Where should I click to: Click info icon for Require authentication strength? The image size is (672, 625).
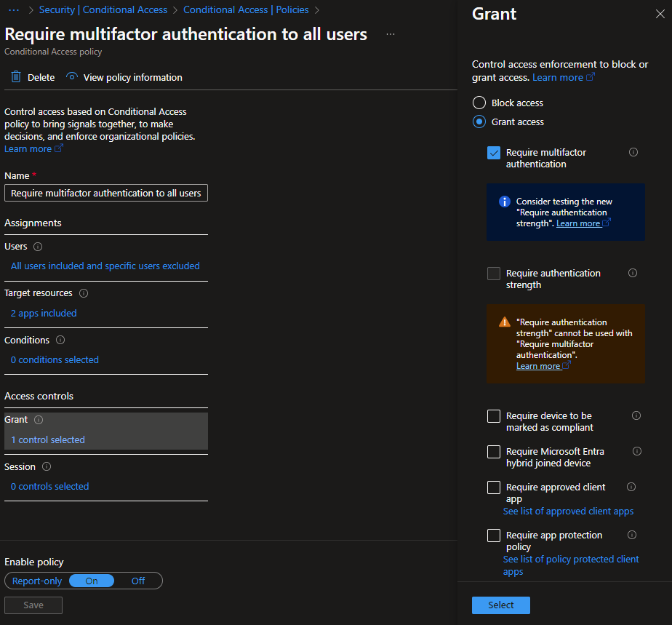633,273
